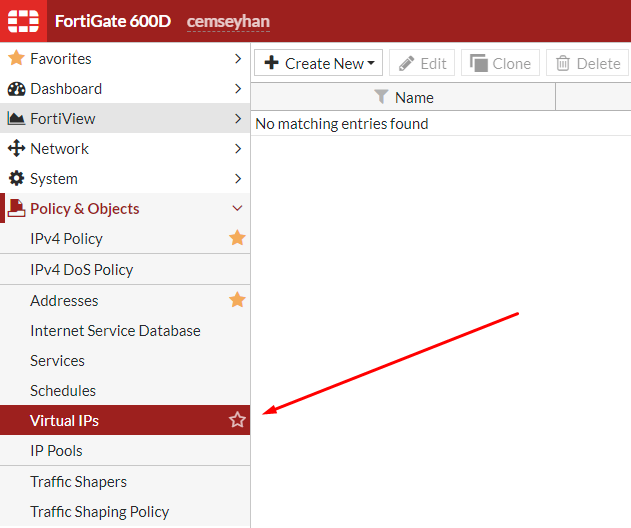Open Internet Service Database
The height and width of the screenshot is (528, 631).
tap(125, 330)
